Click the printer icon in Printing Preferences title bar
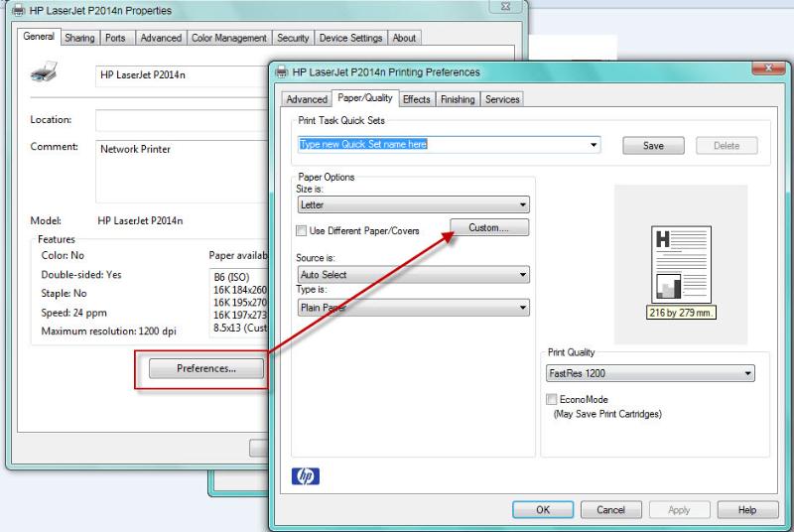 pos(281,72)
